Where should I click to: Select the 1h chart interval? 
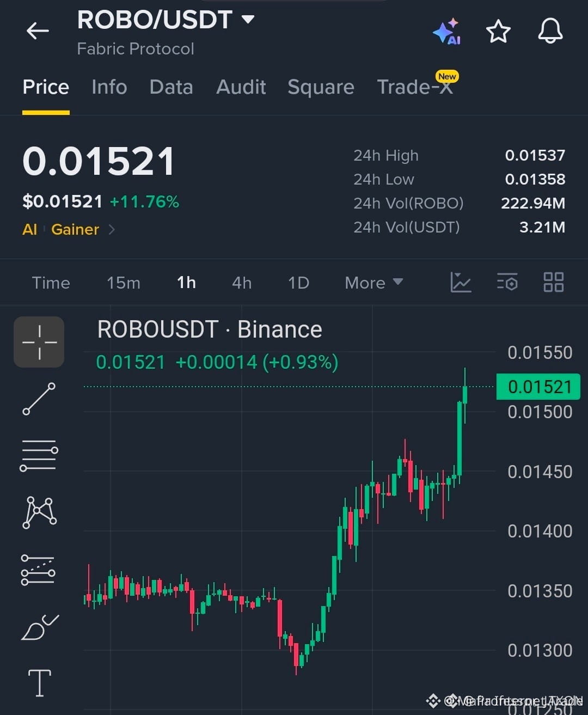point(186,283)
